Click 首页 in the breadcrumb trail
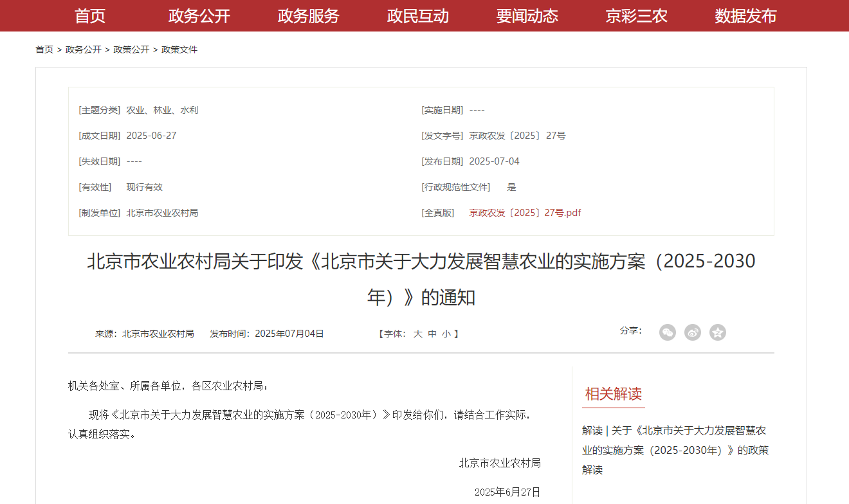The height and width of the screenshot is (504, 849). tap(44, 50)
